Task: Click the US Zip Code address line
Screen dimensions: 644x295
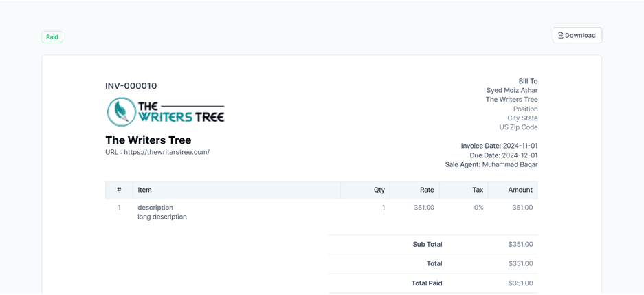Action: tap(518, 127)
